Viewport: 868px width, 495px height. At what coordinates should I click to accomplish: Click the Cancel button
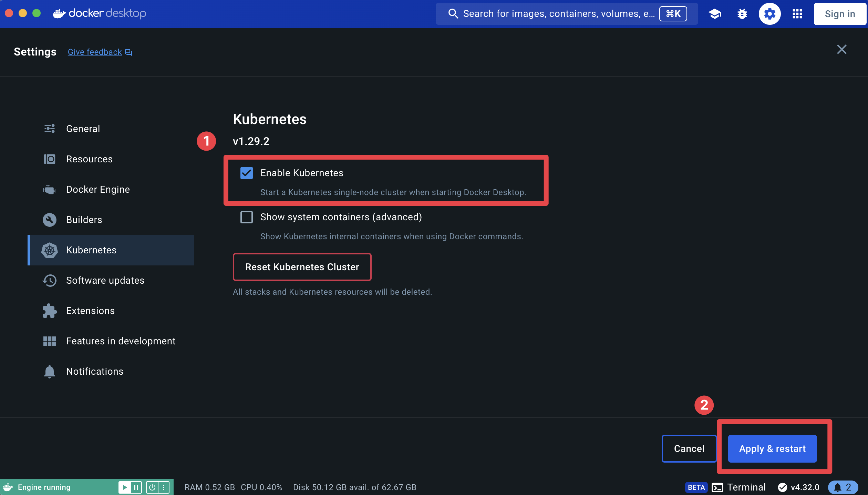pos(689,448)
